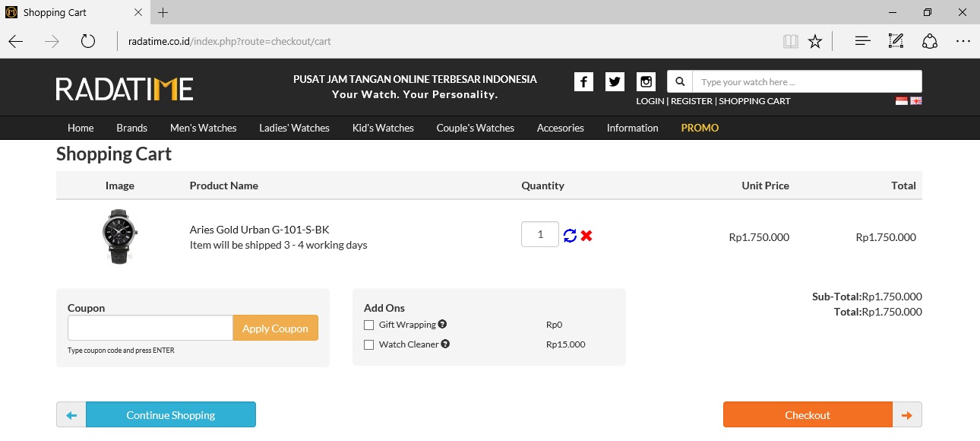
Task: Proceed with the Checkout button
Action: click(808, 415)
